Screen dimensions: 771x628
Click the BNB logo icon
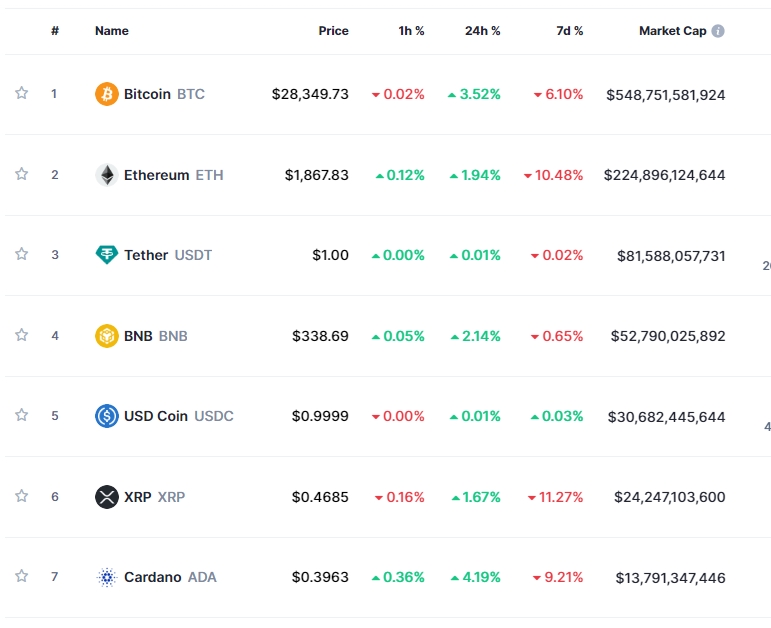coord(106,336)
